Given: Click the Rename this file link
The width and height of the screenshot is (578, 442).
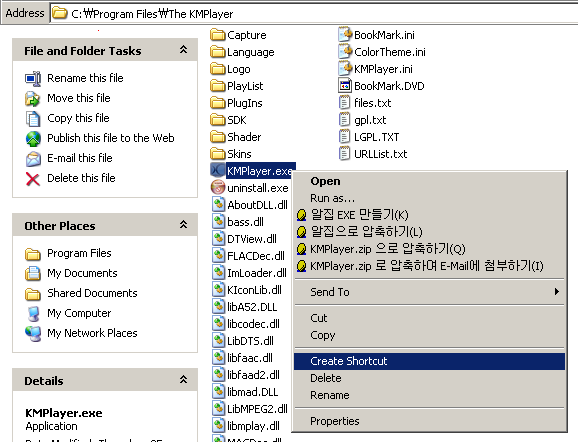Looking at the screenshot, I should [x=85, y=78].
